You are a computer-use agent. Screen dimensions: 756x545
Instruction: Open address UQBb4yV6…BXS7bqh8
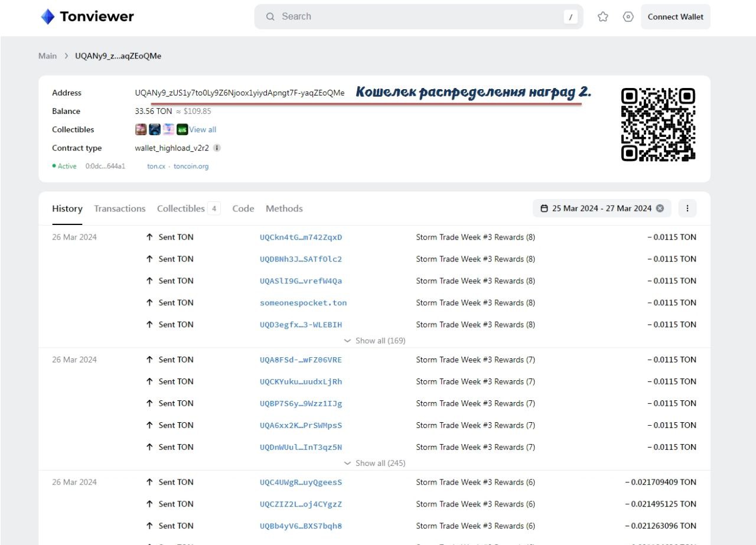click(x=301, y=526)
